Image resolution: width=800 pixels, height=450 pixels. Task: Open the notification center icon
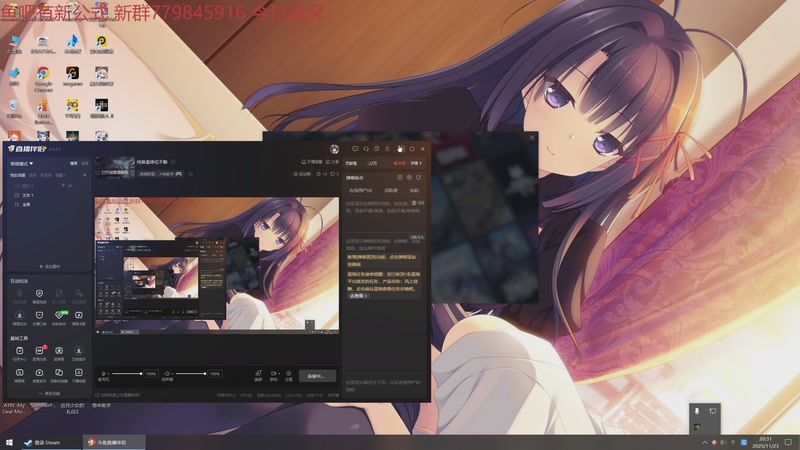point(788,442)
